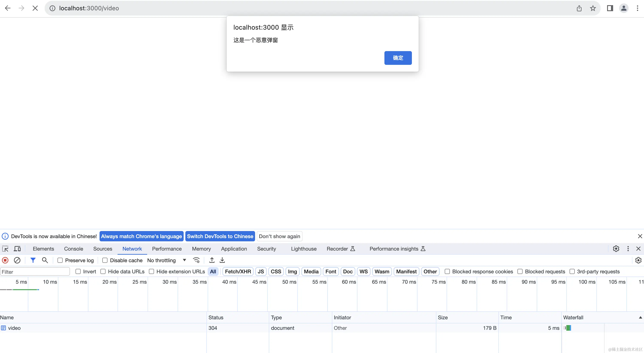Image resolution: width=644 pixels, height=353 pixels.
Task: Filter requests by Fetch/XHR
Action: tap(238, 271)
